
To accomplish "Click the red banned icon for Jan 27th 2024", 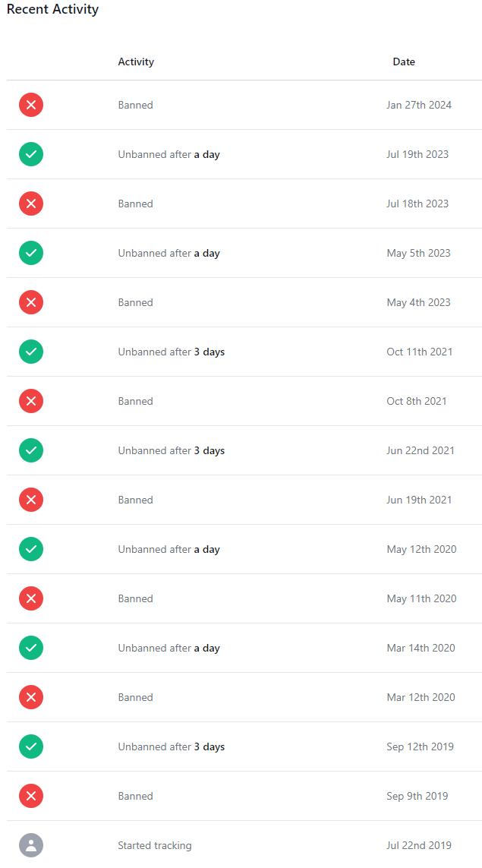I will 31,105.
